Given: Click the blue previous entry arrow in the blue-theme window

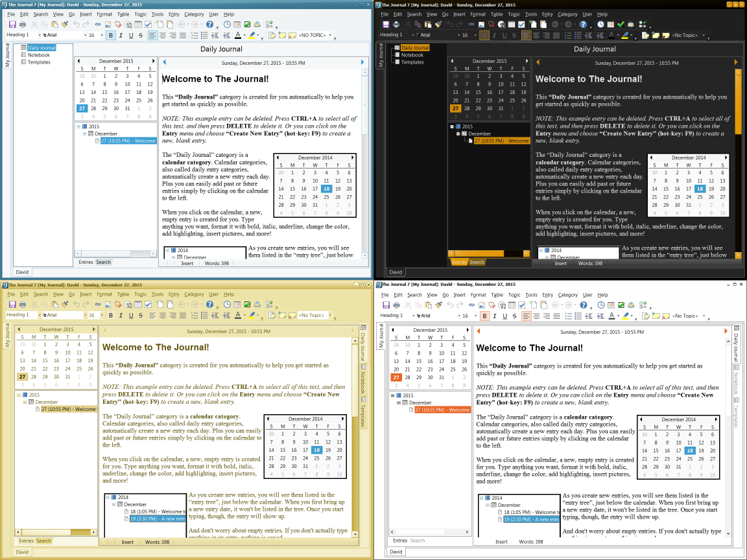Looking at the screenshot, I should tap(164, 62).
